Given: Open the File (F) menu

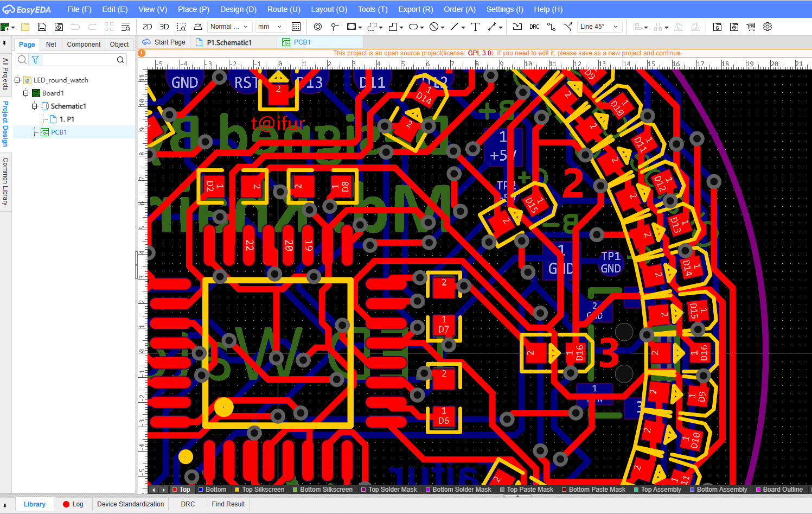Looking at the screenshot, I should pyautogui.click(x=79, y=9).
